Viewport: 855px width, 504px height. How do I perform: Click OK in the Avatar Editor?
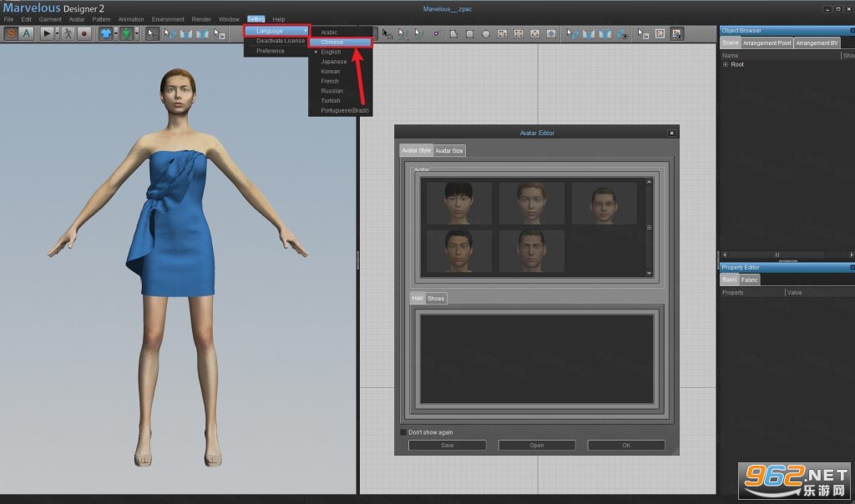click(626, 445)
